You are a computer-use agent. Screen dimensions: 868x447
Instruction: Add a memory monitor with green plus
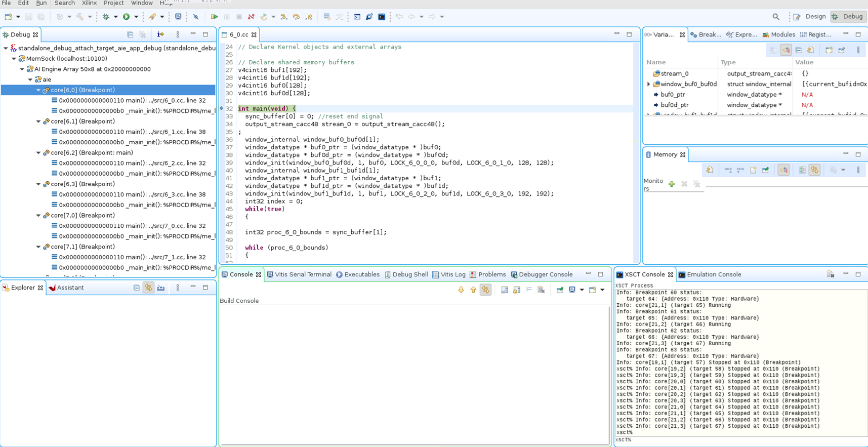[x=672, y=184]
